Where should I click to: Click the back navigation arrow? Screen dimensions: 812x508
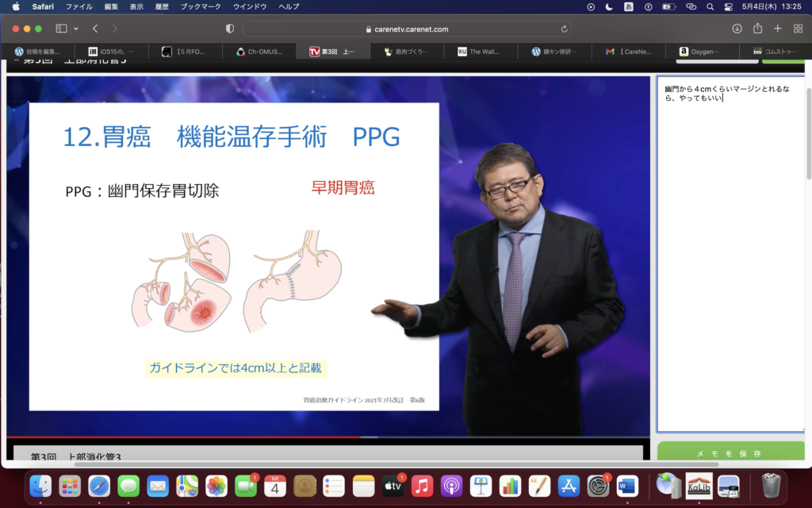pyautogui.click(x=95, y=29)
